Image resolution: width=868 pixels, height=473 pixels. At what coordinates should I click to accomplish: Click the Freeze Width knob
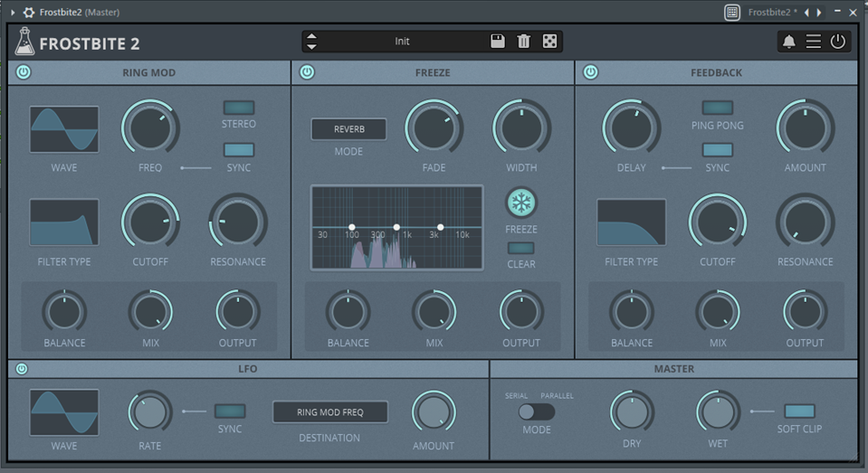(x=521, y=128)
